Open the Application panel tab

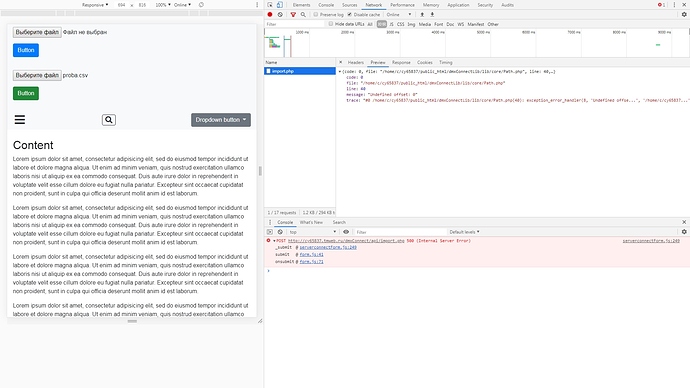(x=458, y=5)
